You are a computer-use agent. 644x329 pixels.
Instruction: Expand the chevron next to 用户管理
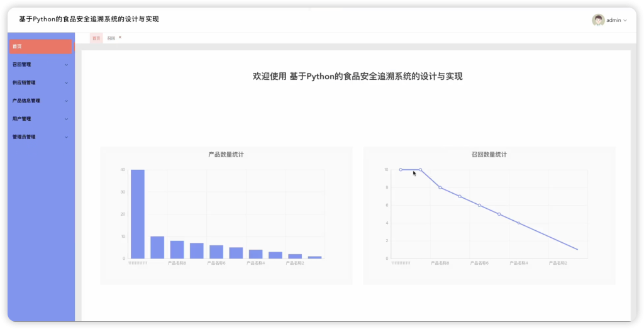pos(67,119)
